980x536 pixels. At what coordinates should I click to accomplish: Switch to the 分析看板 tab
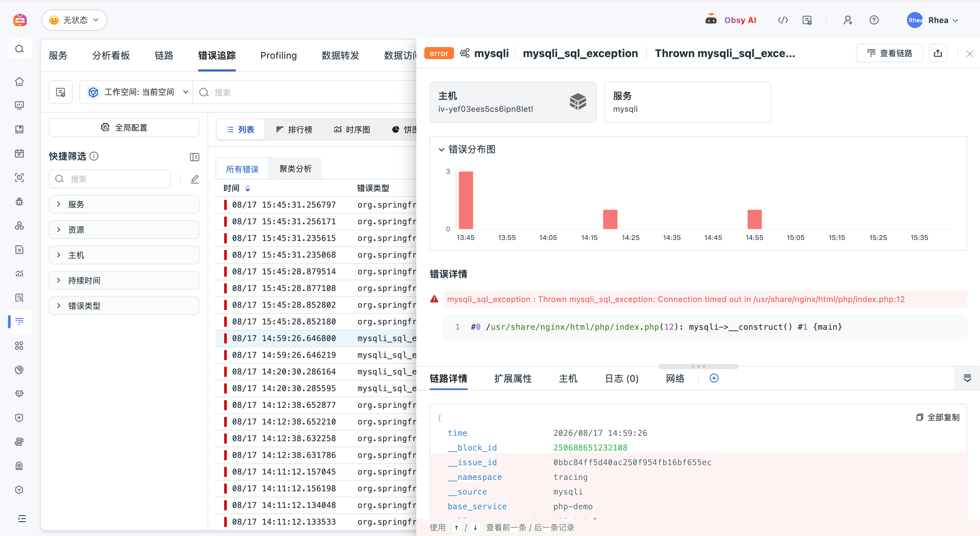[111, 56]
